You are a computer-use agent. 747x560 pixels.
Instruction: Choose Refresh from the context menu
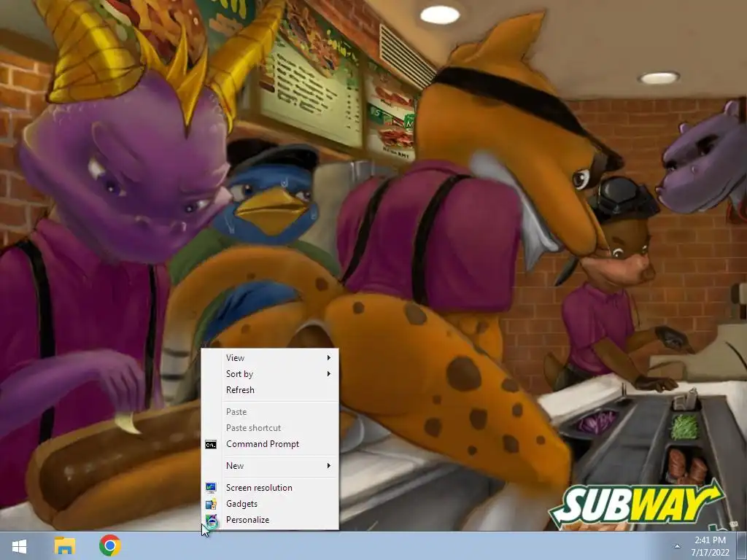[x=270, y=390]
